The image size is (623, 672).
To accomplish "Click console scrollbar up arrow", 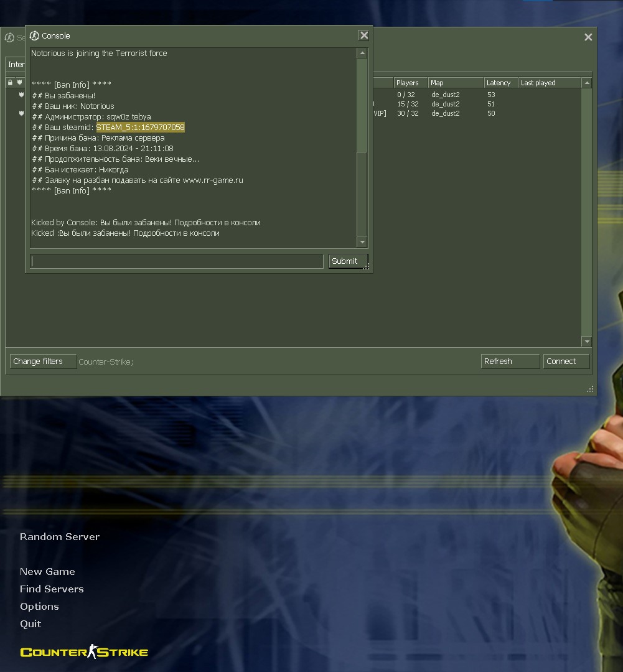I will click(362, 53).
